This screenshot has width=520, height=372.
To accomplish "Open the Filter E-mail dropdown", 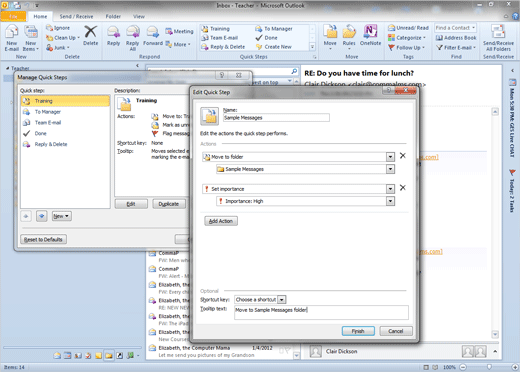I will pos(456,48).
